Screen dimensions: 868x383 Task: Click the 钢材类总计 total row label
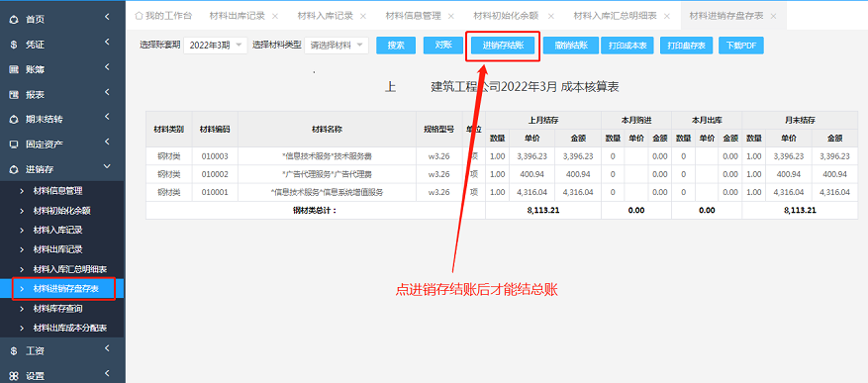click(x=316, y=211)
